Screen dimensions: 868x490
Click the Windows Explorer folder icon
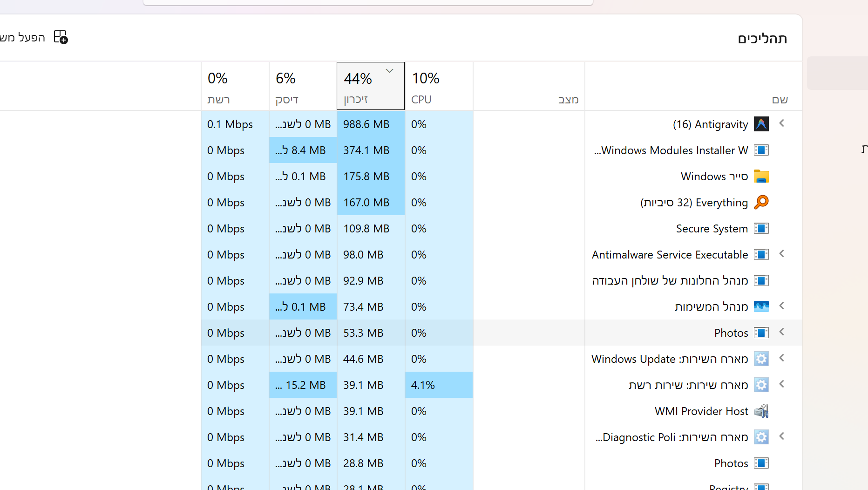(761, 177)
